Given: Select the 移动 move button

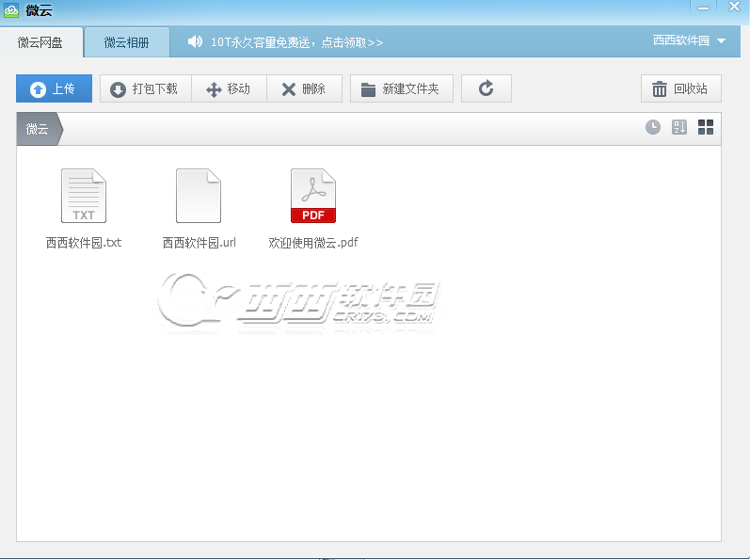Looking at the screenshot, I should click(229, 88).
